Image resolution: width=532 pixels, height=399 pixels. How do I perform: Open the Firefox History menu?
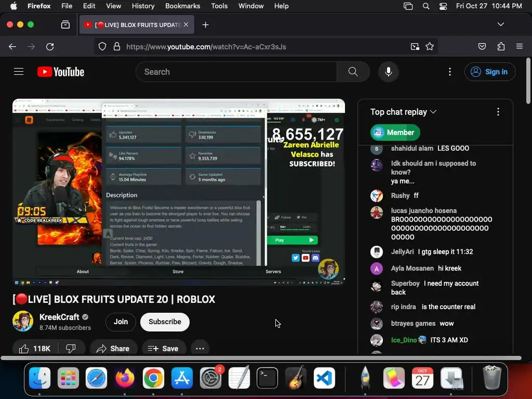pyautogui.click(x=143, y=6)
